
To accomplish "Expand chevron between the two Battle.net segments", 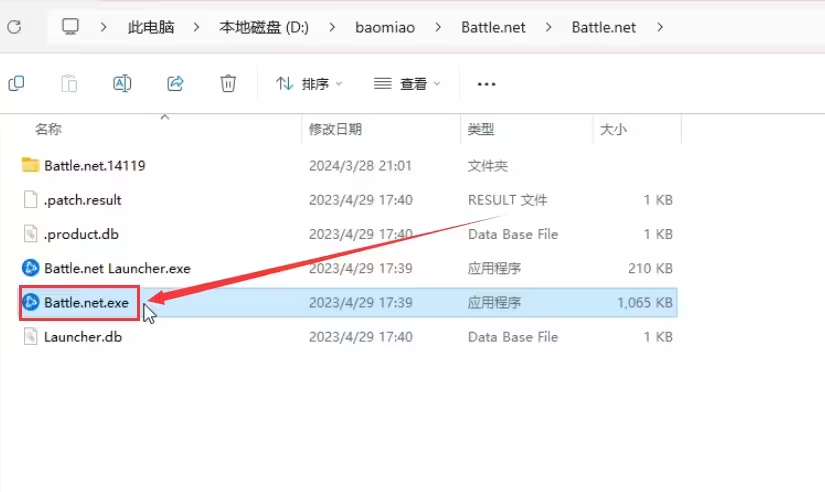I will (x=549, y=27).
